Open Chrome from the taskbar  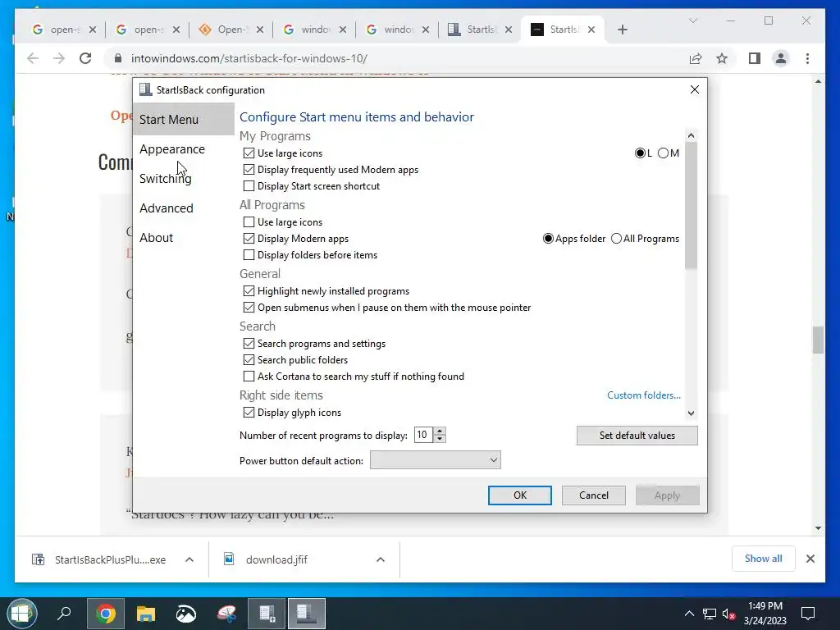tap(106, 614)
